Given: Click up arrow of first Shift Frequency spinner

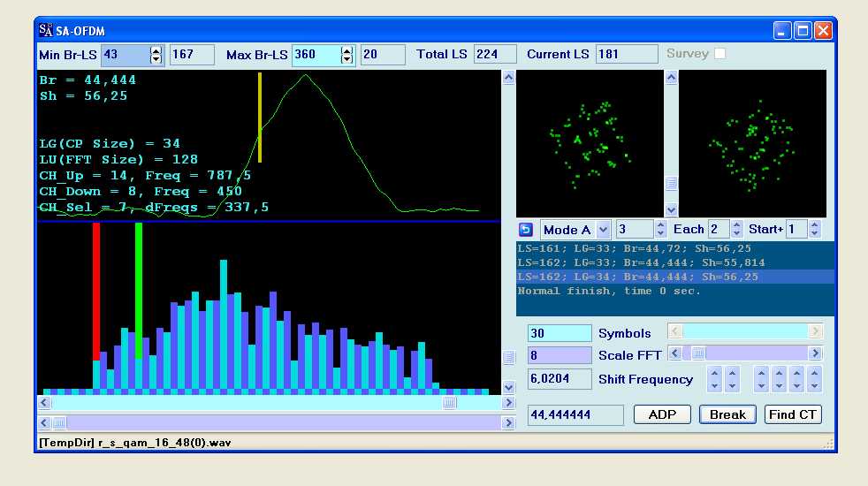Looking at the screenshot, I should pyautogui.click(x=715, y=374).
